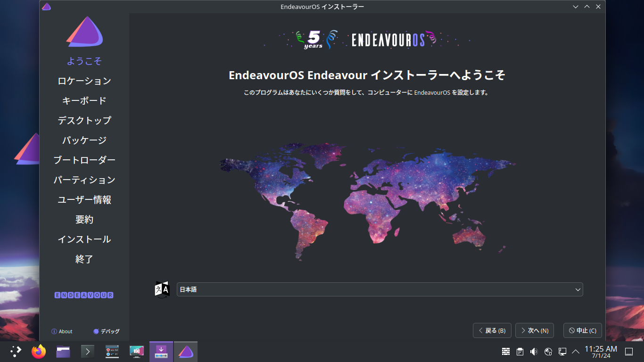Open the clipboard tray icon
The width and height of the screenshot is (644, 362).
[x=520, y=351]
